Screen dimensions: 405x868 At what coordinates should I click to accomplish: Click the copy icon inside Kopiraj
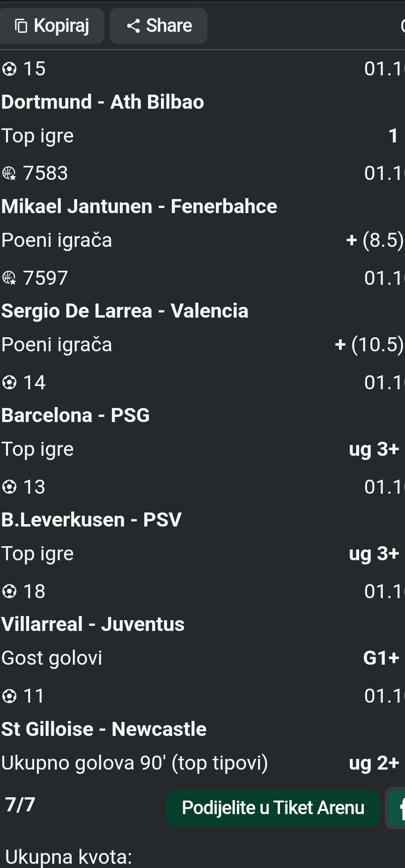tap(21, 26)
